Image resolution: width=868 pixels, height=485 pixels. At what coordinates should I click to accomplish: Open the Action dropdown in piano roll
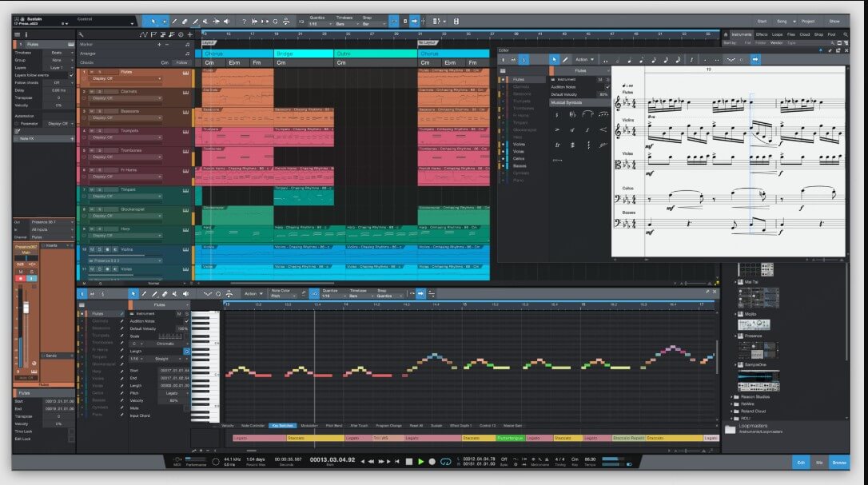tap(253, 293)
